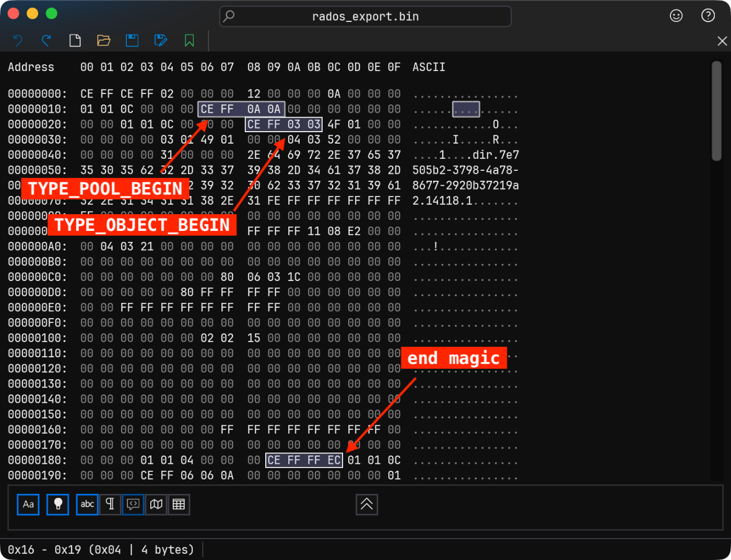This screenshot has height=560, width=731.
Task: Toggle the pilcrow paragraph mark button
Action: coord(110,505)
